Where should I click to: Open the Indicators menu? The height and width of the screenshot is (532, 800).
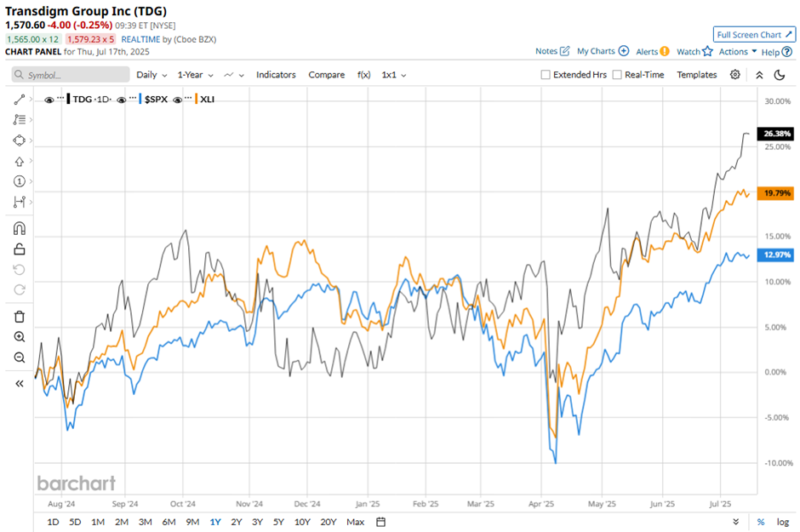(276, 74)
